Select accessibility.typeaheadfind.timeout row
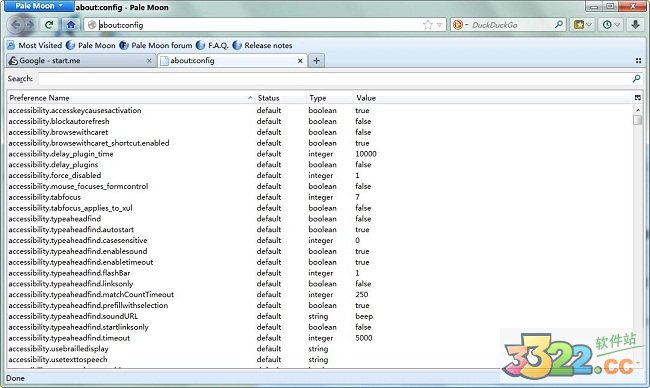The width and height of the screenshot is (650, 388). click(x=320, y=338)
